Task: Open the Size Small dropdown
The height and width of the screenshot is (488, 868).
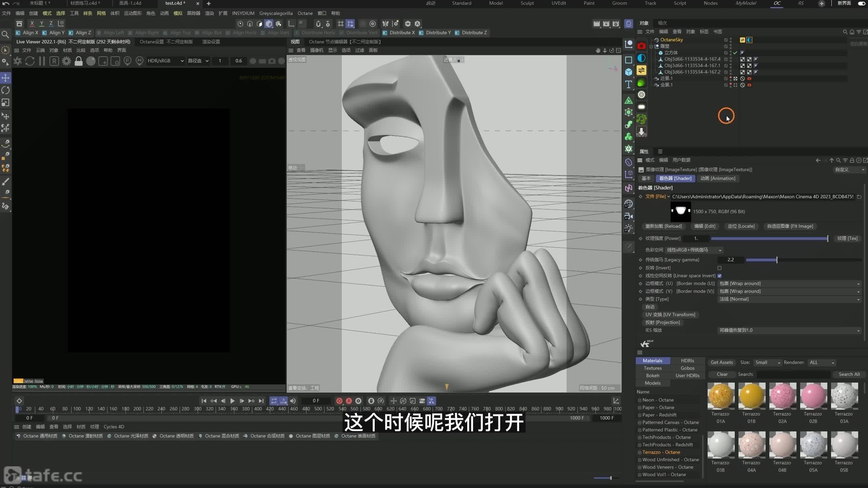Action: tap(768, 363)
